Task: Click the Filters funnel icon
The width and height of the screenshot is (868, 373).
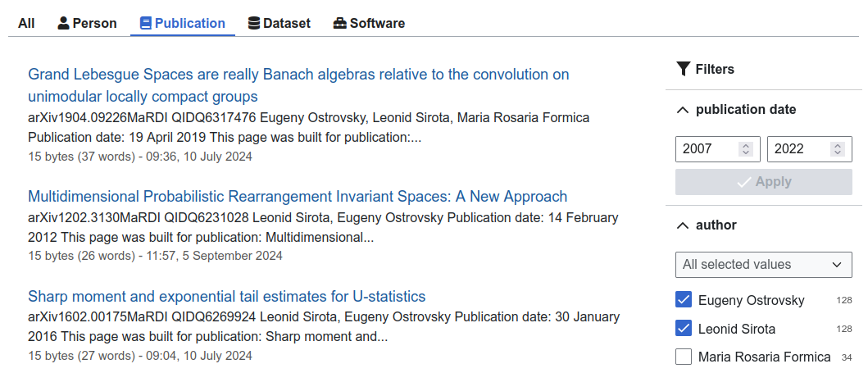Action: pos(684,69)
